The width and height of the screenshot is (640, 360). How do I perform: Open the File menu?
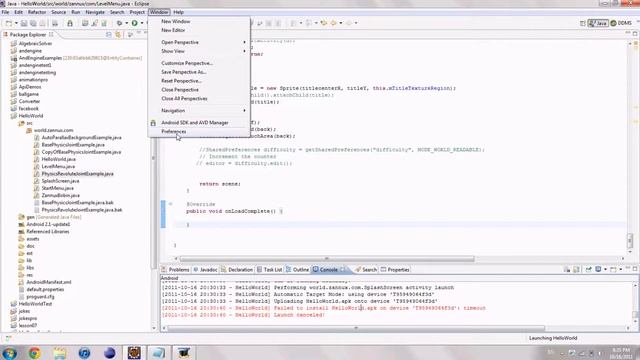[x=5, y=12]
